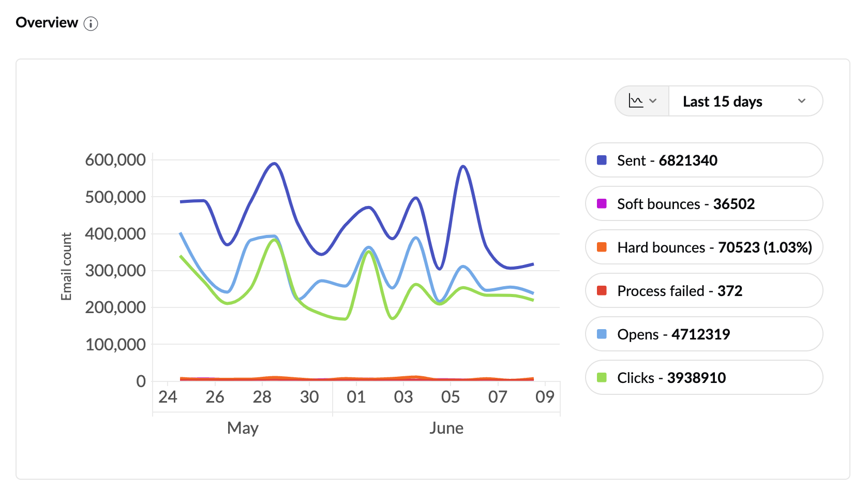This screenshot has width=868, height=502.
Task: Click the Process failed legend pill
Action: coord(704,291)
